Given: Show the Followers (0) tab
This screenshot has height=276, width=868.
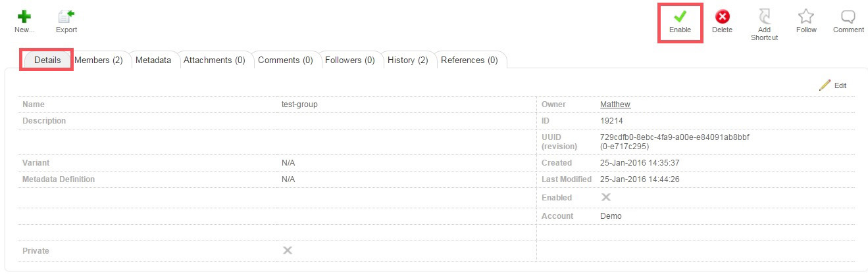Looking at the screenshot, I should (349, 60).
